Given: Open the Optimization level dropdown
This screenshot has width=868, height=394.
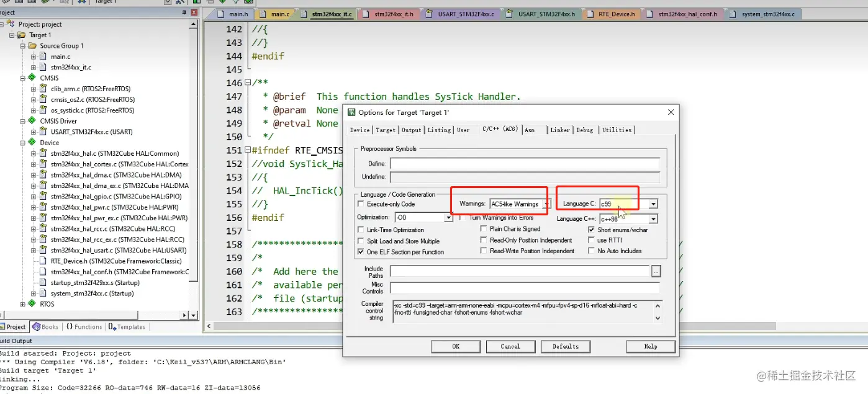Looking at the screenshot, I should point(448,218).
